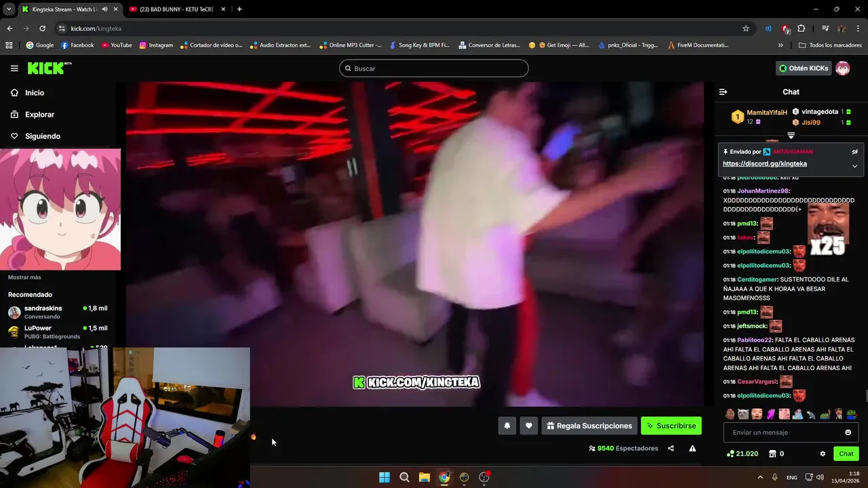Open the discord.gg/kingteka link
868x488 pixels.
pos(765,163)
